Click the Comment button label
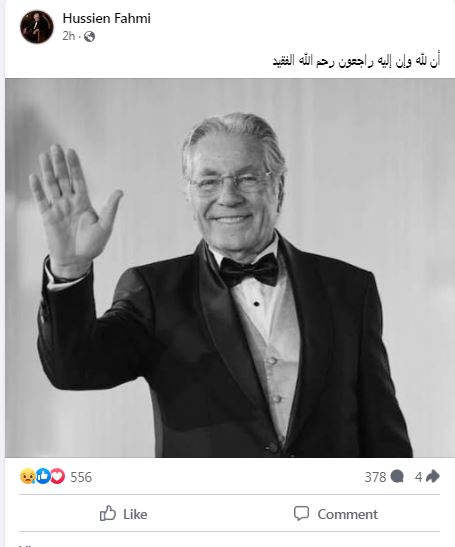 point(348,514)
